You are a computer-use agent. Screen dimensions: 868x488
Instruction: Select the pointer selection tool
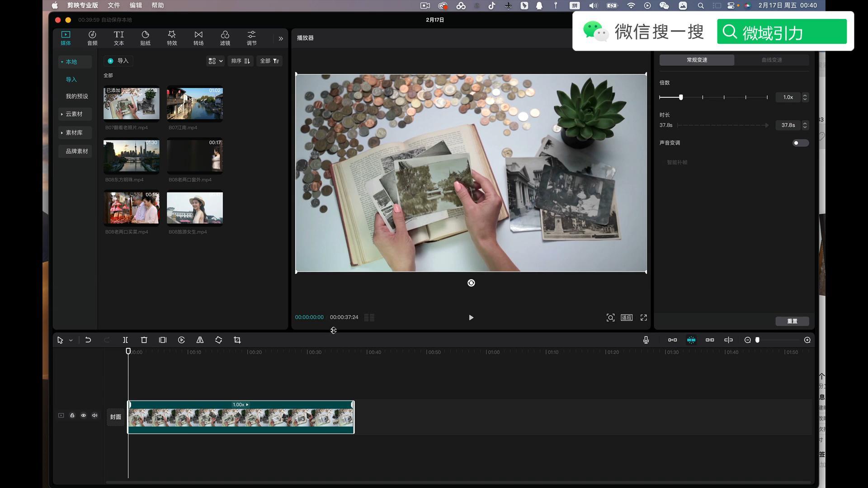pos(60,340)
